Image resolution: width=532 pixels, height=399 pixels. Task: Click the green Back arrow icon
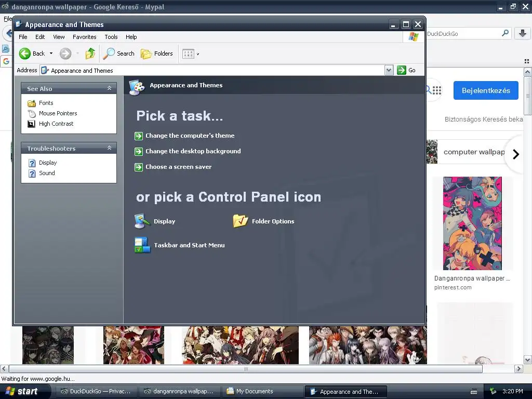pyautogui.click(x=25, y=54)
